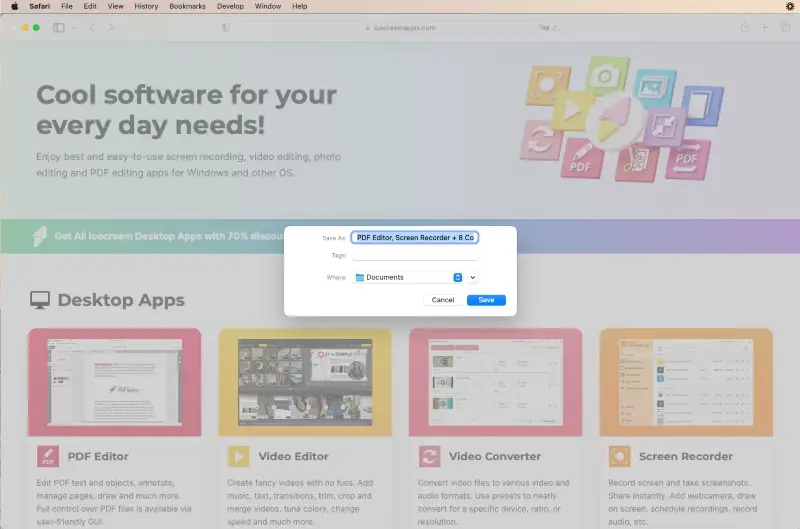Open the Help menu

(x=299, y=6)
